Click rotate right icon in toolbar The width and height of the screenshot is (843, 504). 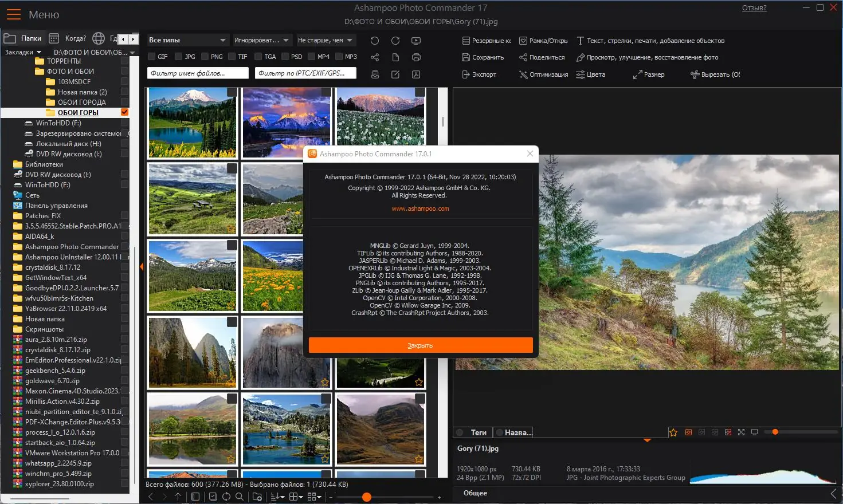[395, 41]
